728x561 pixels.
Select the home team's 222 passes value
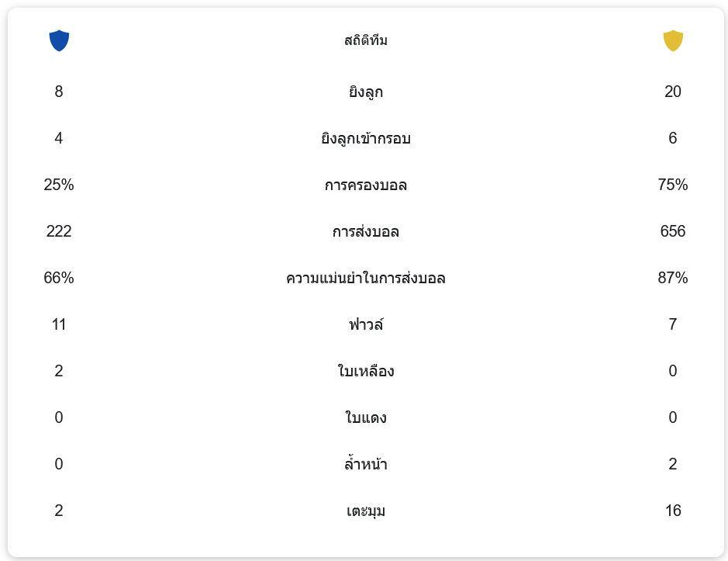click(59, 231)
